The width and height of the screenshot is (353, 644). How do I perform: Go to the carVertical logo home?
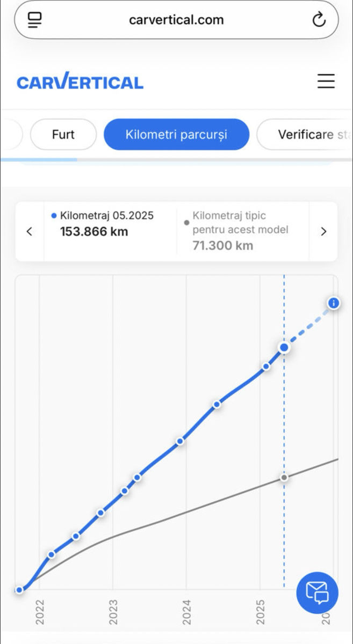[80, 82]
